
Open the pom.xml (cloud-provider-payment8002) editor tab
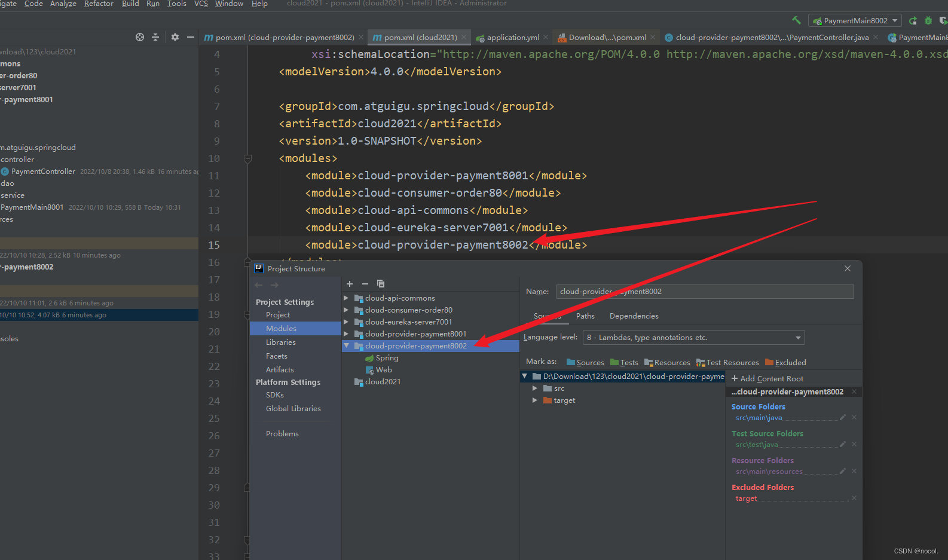click(x=285, y=37)
